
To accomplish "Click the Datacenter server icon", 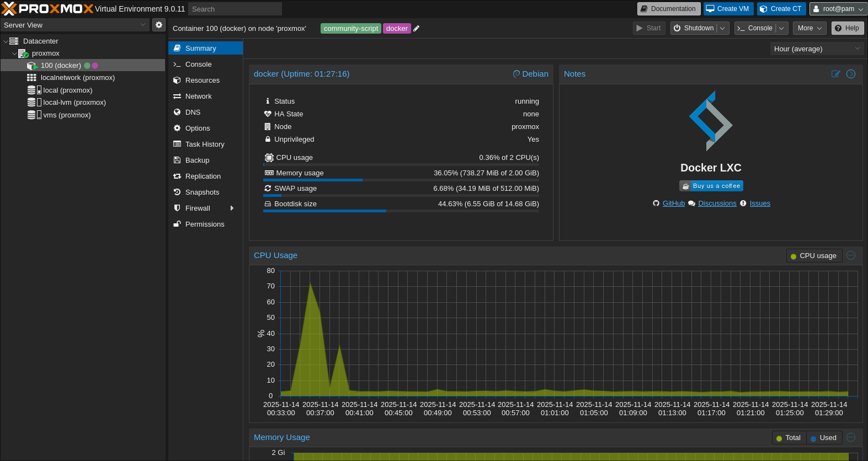I will pos(14,41).
